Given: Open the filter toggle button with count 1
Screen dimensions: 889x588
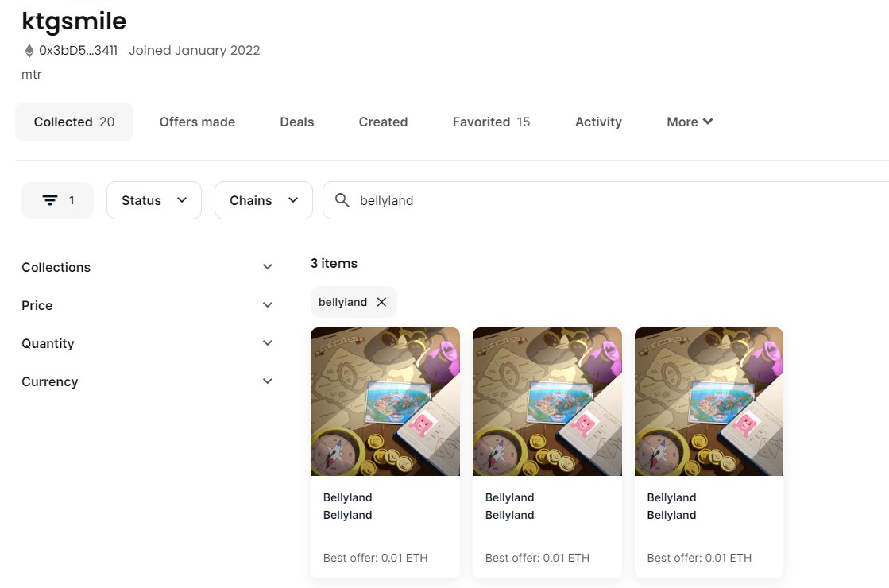Looking at the screenshot, I should pyautogui.click(x=58, y=200).
